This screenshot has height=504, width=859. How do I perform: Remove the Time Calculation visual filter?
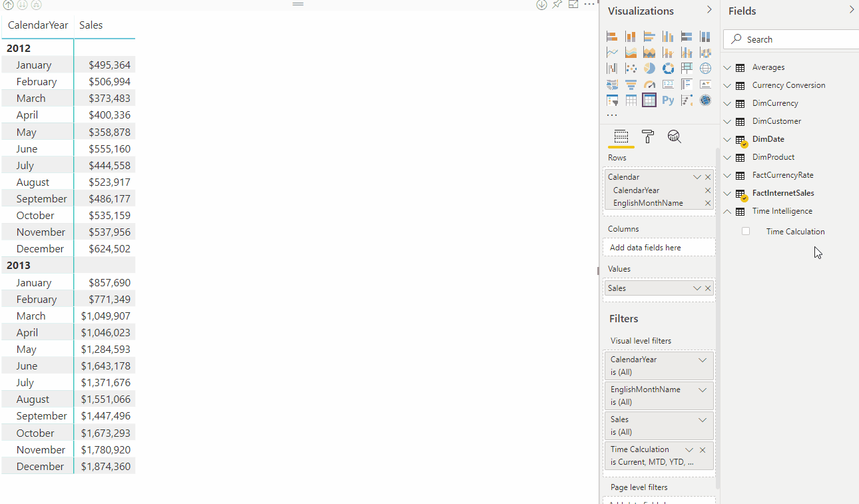702,449
